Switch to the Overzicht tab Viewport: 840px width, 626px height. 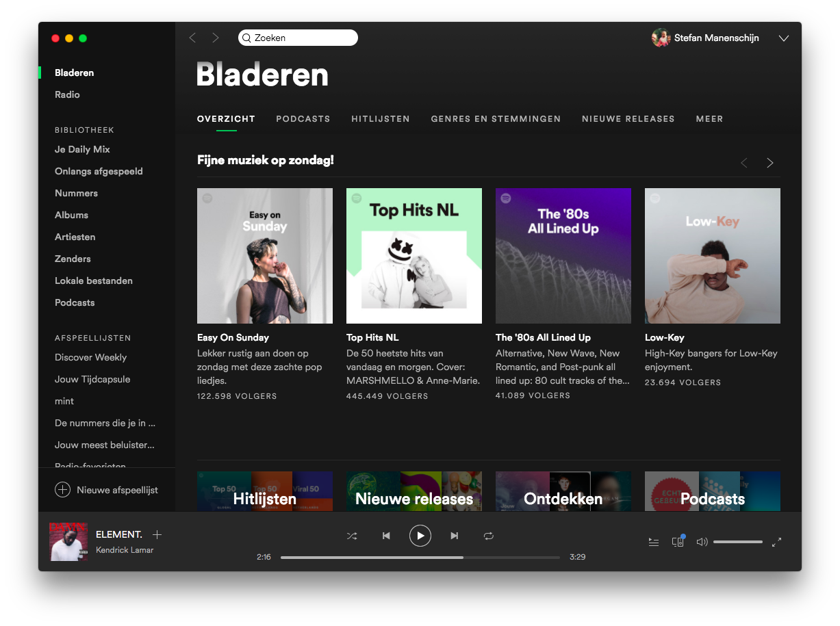pos(226,119)
